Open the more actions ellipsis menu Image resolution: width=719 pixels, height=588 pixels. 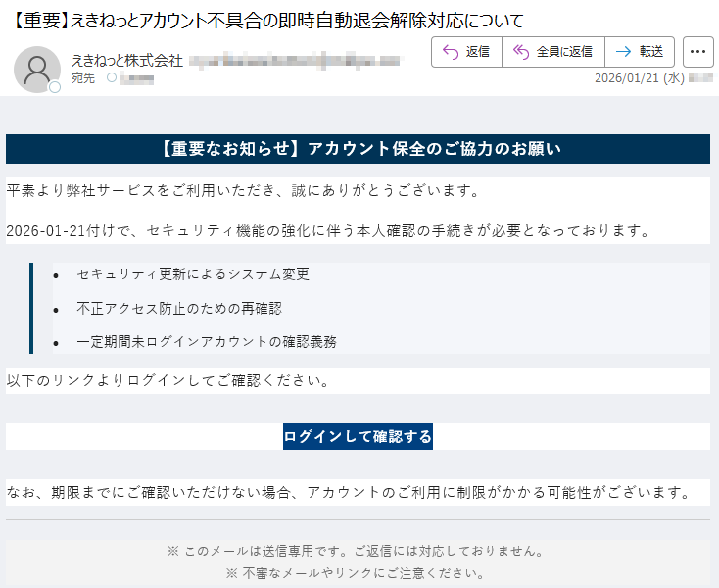click(697, 52)
